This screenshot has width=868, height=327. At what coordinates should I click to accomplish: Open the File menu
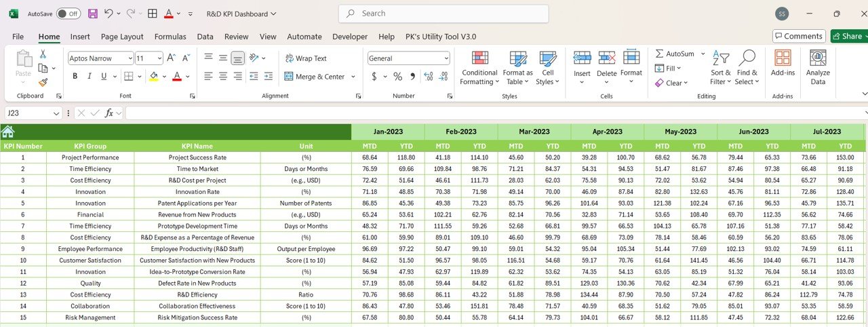pyautogui.click(x=18, y=37)
